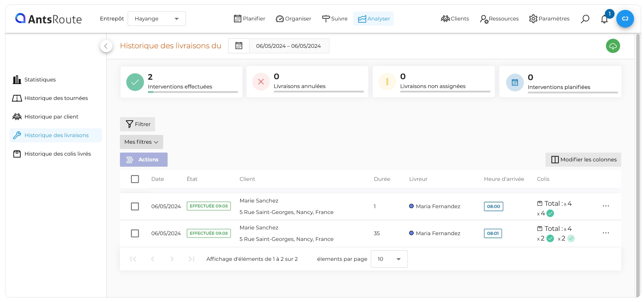Sort by the Date column header

pos(158,179)
